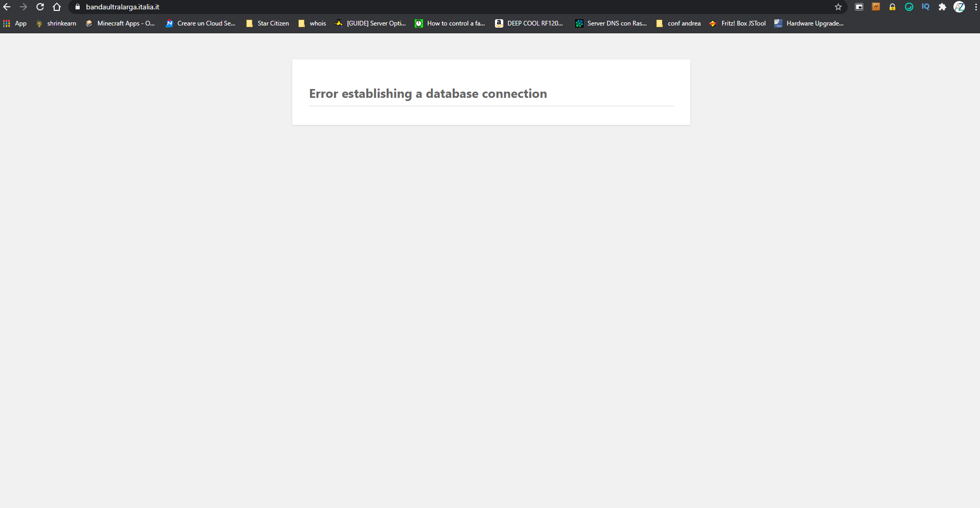This screenshot has height=508, width=980.
Task: Bookmark this page with the star
Action: point(838,7)
